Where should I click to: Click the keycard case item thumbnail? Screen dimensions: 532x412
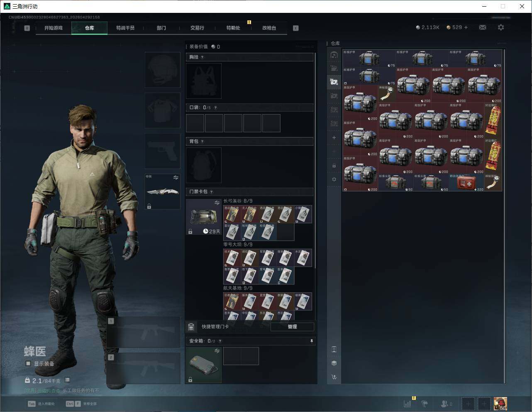[x=204, y=217]
